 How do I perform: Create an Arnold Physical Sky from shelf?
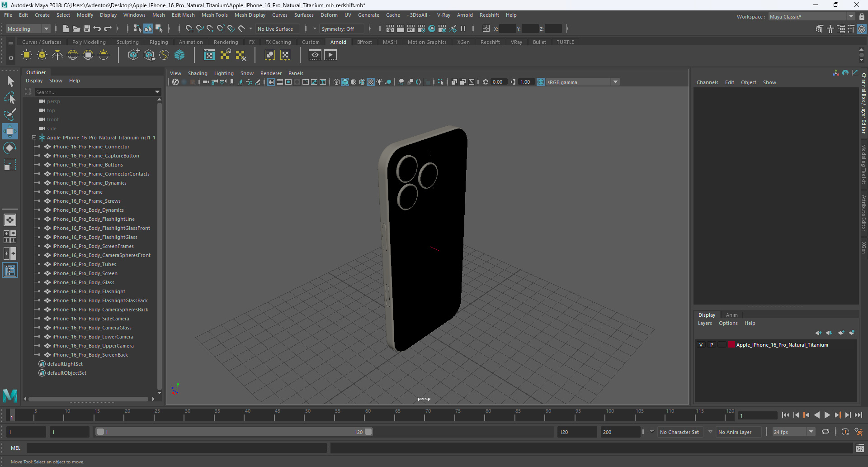coord(104,55)
